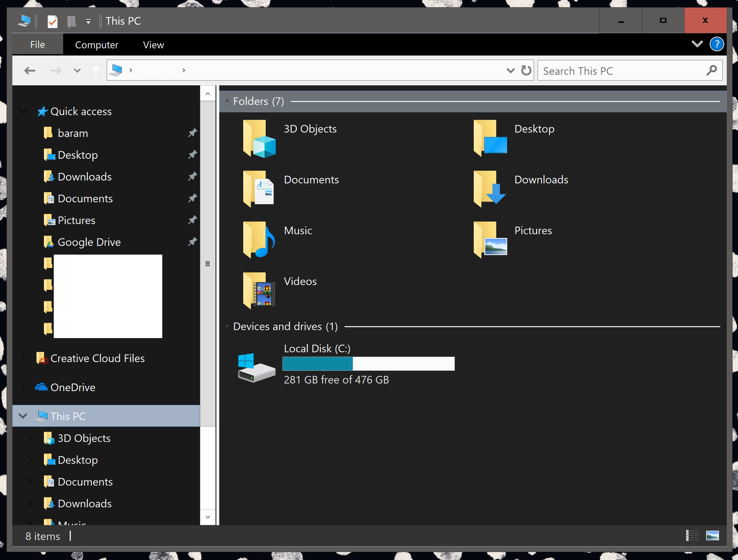Open the 3D Objects folder icon

tap(259, 138)
